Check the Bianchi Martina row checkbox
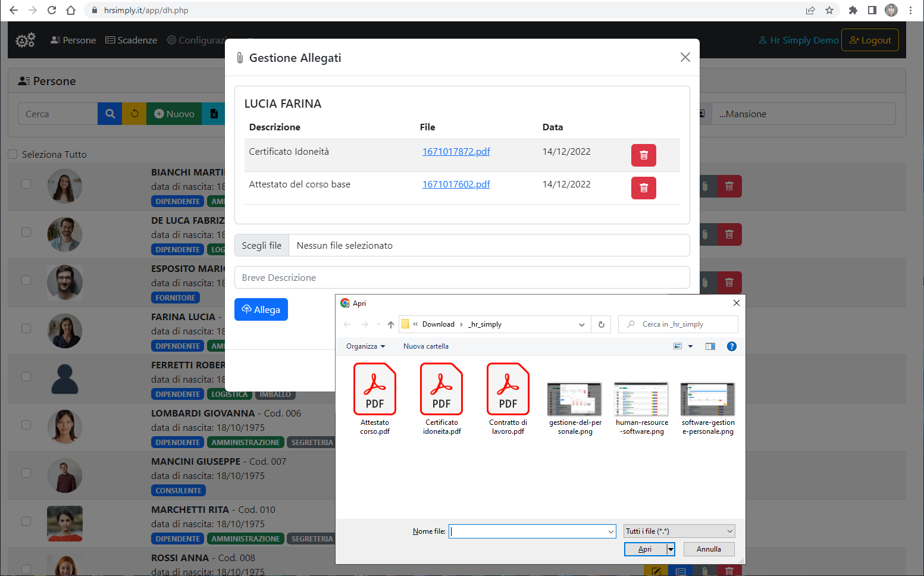Screen dimensions: 924x576 coord(26,184)
